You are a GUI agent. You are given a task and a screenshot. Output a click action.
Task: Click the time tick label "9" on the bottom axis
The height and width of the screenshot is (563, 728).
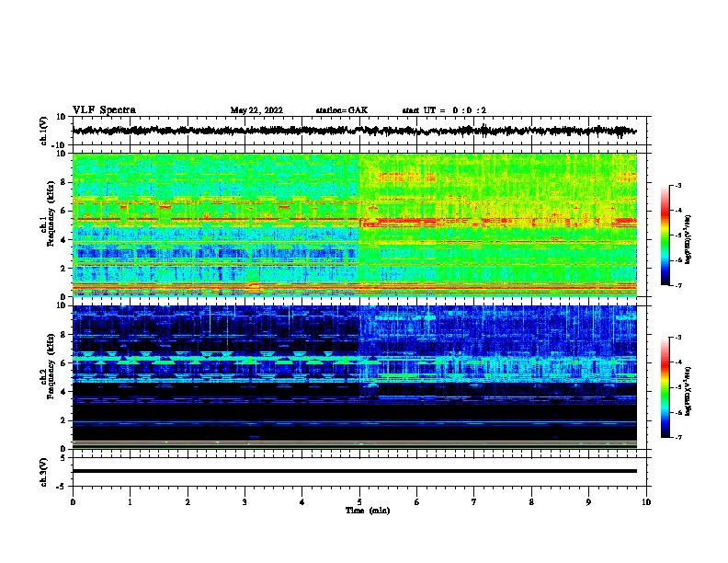click(588, 502)
